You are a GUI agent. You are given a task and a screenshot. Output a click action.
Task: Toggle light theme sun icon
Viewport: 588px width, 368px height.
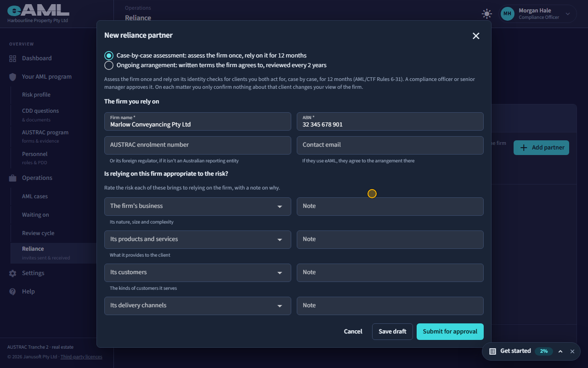pos(487,14)
